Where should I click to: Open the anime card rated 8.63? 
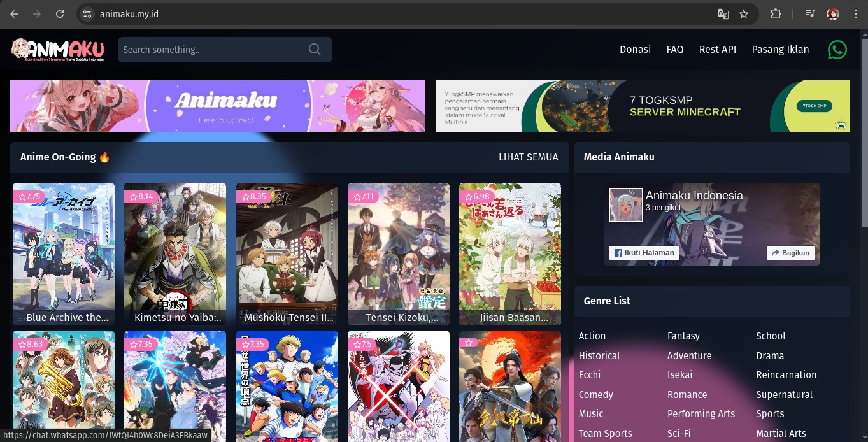click(64, 386)
